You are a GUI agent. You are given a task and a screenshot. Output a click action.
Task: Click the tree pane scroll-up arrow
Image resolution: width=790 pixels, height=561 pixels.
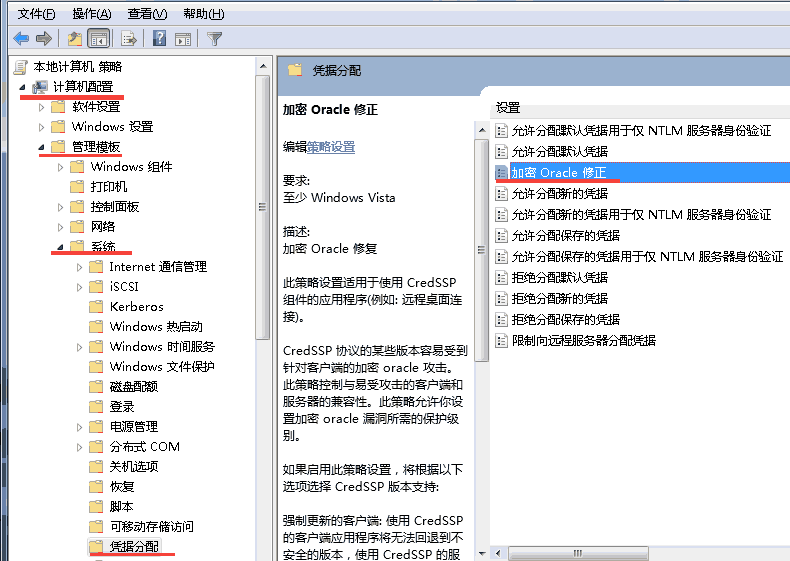coord(263,67)
